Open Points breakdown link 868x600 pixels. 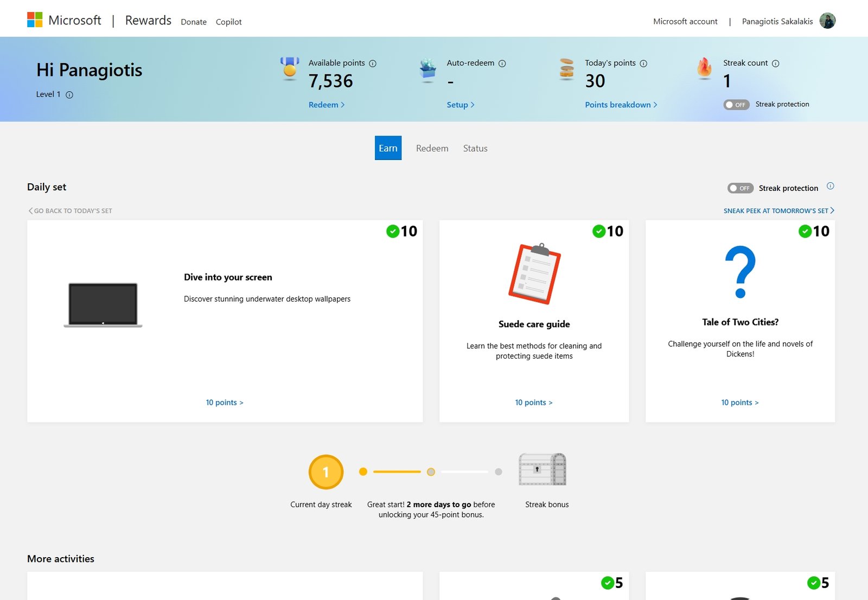coord(621,105)
